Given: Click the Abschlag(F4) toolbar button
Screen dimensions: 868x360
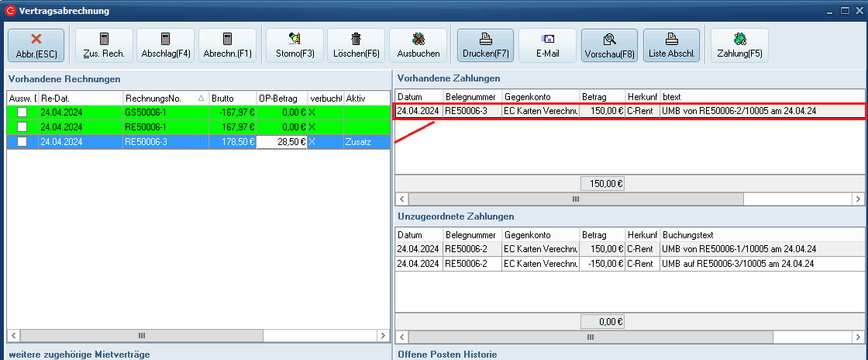Looking at the screenshot, I should click(165, 46).
